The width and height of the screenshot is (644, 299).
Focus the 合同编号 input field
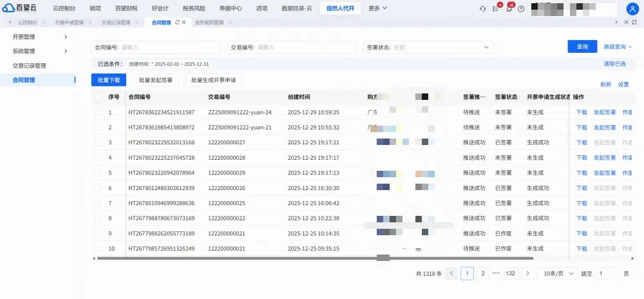pyautogui.click(x=156, y=47)
